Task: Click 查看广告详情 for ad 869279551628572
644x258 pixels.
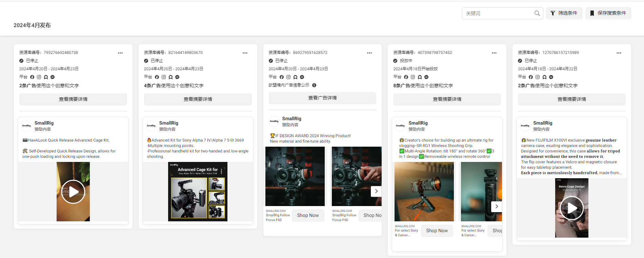Action: (322, 98)
